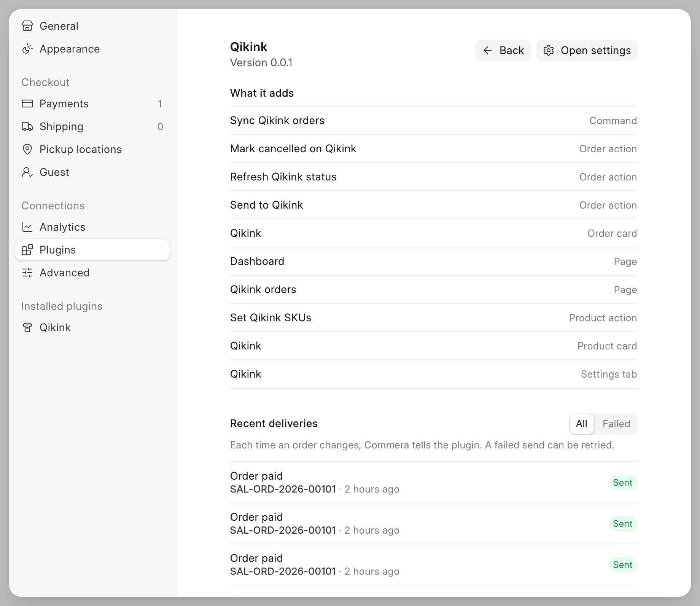Image resolution: width=700 pixels, height=606 pixels.
Task: Click the Open settings button
Action: click(587, 50)
